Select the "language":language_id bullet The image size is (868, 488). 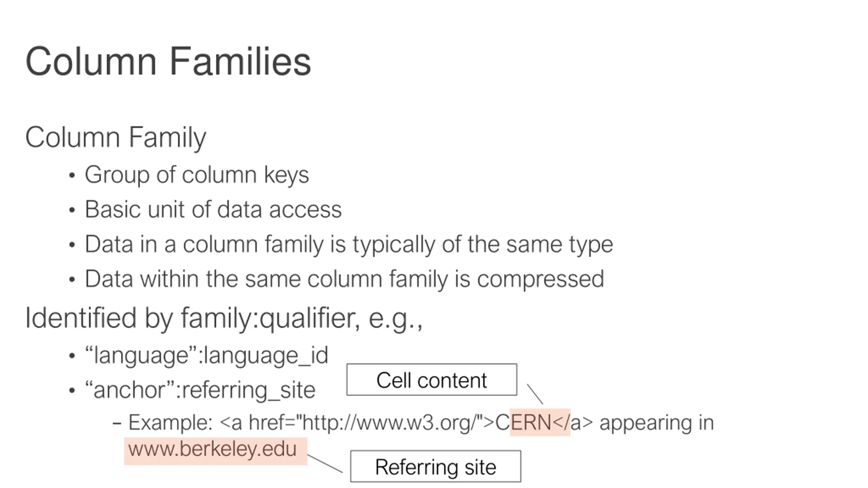click(x=206, y=356)
